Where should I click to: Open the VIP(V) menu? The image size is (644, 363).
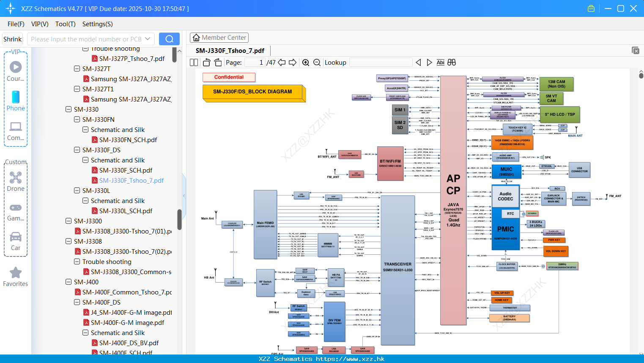pos(40,24)
